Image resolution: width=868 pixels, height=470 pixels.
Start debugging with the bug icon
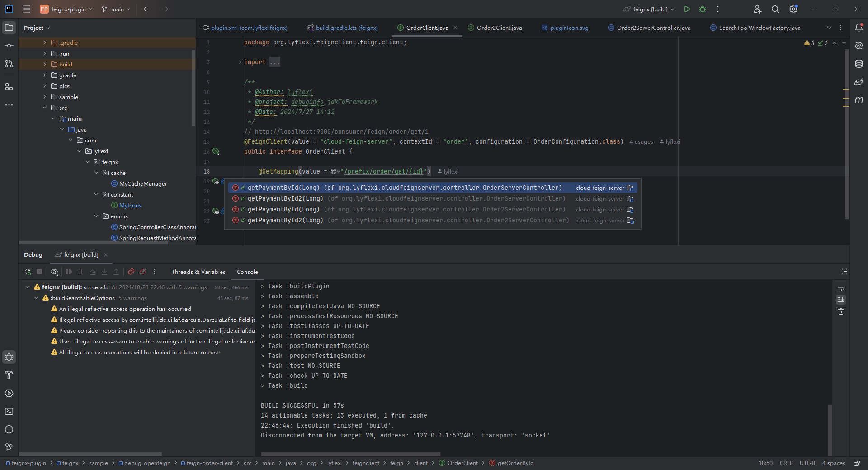[x=703, y=9]
